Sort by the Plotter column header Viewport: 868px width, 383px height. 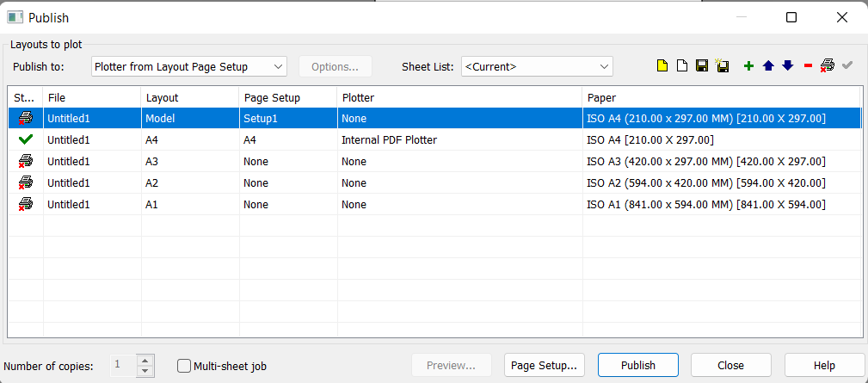(x=459, y=97)
